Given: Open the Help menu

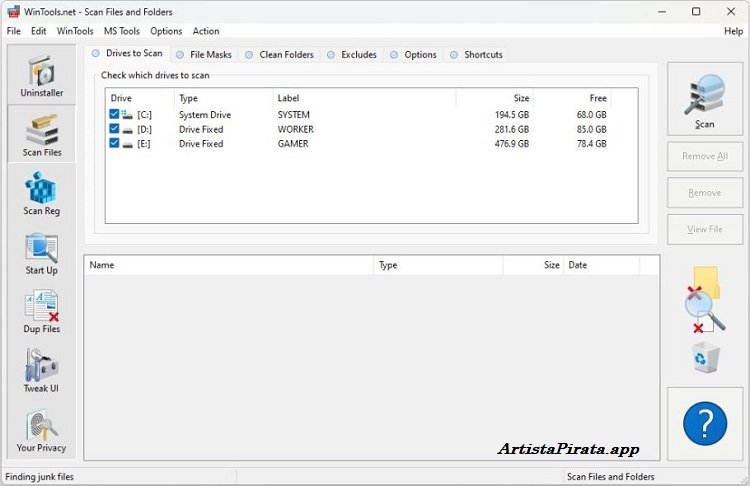Looking at the screenshot, I should click(x=733, y=31).
